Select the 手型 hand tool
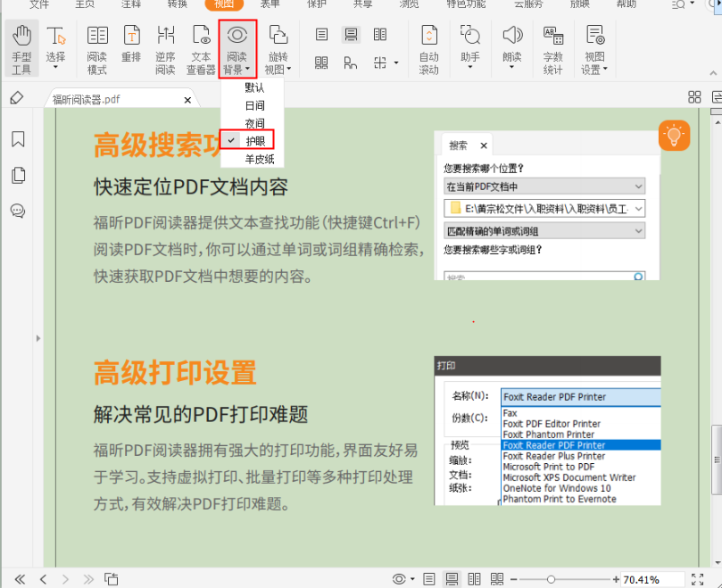This screenshot has height=588, width=722. click(x=21, y=46)
